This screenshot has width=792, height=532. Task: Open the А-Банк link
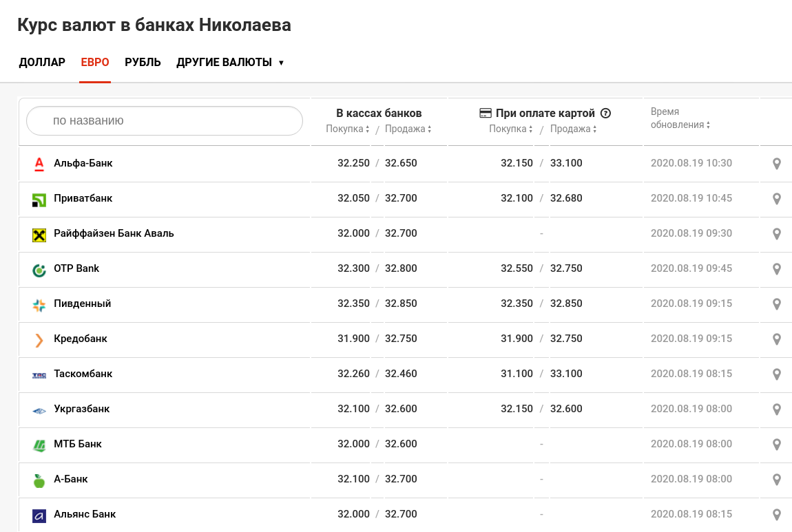click(71, 479)
